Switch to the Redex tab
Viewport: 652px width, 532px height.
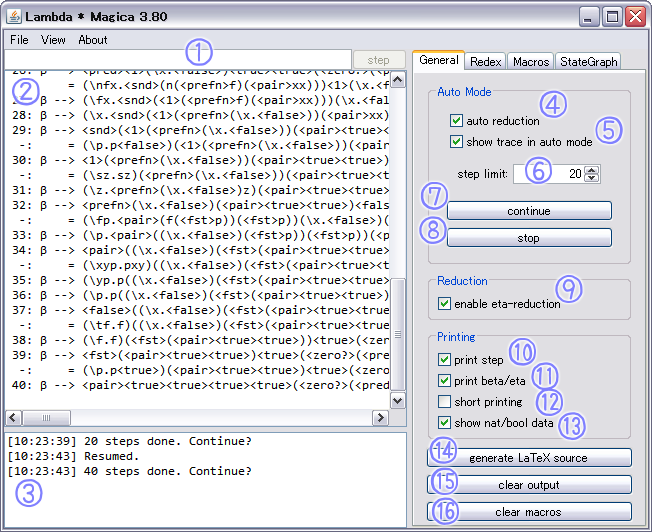(x=486, y=62)
